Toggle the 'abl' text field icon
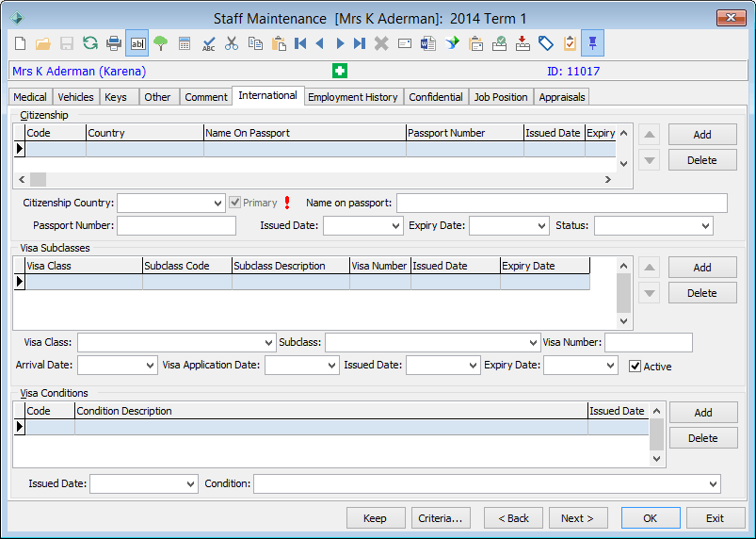756x539 pixels. click(137, 43)
